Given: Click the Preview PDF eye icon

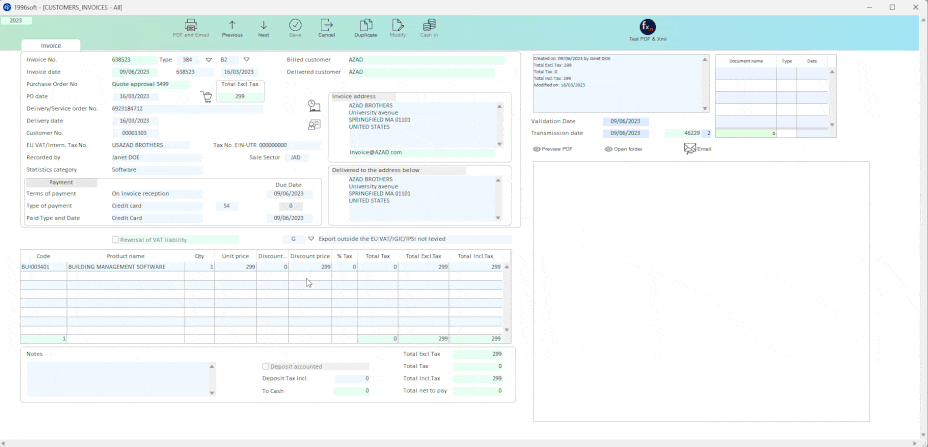Looking at the screenshot, I should click(x=537, y=149).
